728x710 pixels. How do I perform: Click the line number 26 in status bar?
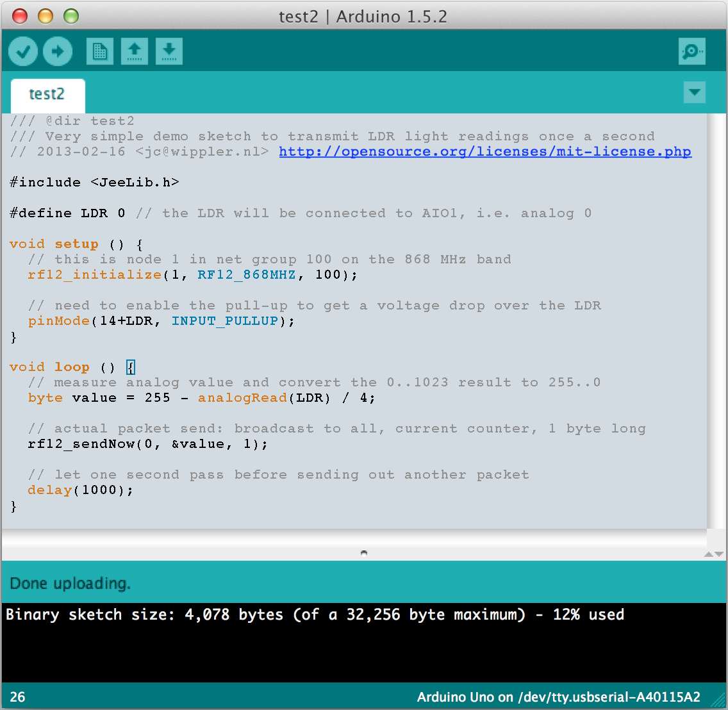(x=18, y=697)
